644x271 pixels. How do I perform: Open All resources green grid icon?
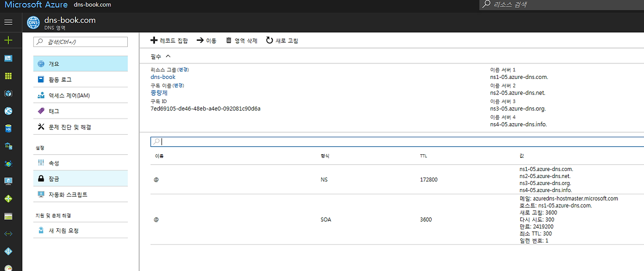coord(8,76)
